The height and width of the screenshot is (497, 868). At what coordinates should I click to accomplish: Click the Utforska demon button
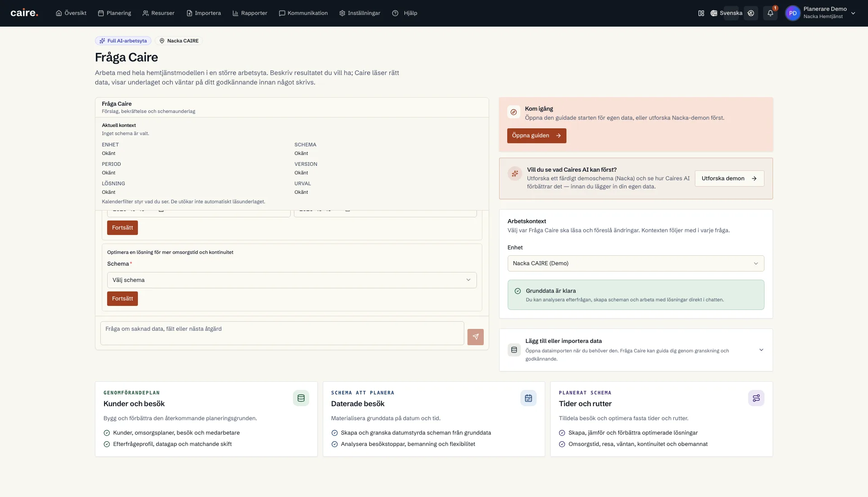pos(729,178)
